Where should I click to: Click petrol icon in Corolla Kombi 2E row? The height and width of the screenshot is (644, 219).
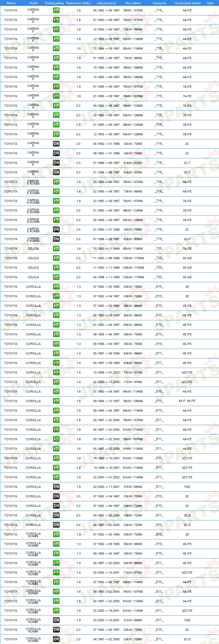click(56, 534)
